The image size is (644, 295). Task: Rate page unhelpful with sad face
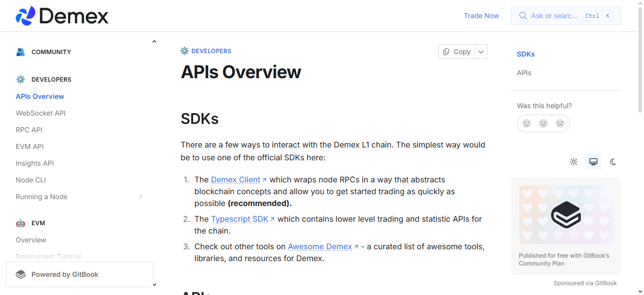click(560, 123)
